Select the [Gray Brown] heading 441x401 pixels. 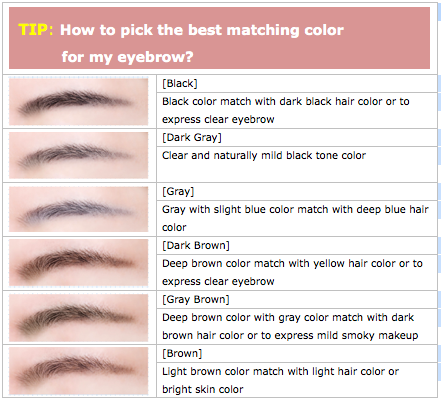coord(196,299)
